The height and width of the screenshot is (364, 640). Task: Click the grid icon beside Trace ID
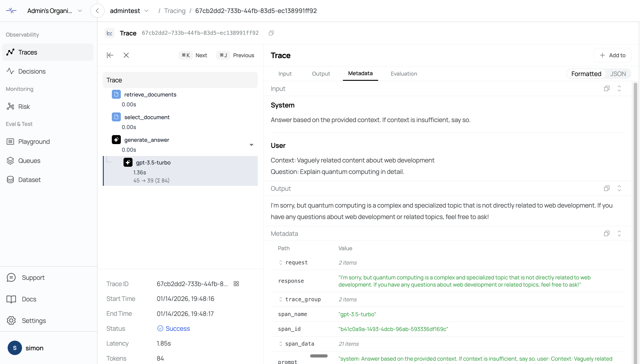click(236, 284)
